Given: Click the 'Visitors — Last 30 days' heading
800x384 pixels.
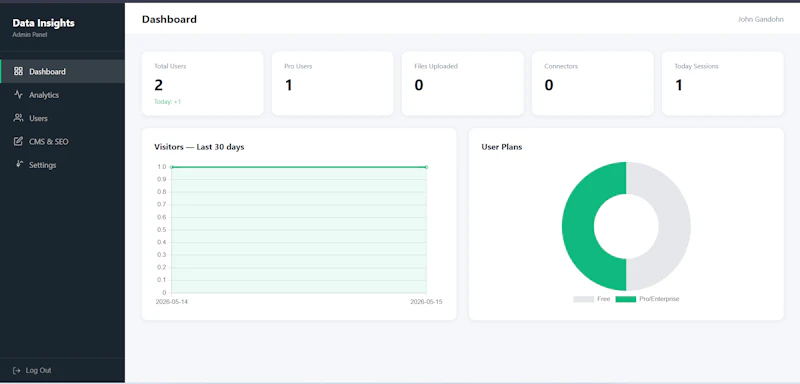Looking at the screenshot, I should (199, 147).
